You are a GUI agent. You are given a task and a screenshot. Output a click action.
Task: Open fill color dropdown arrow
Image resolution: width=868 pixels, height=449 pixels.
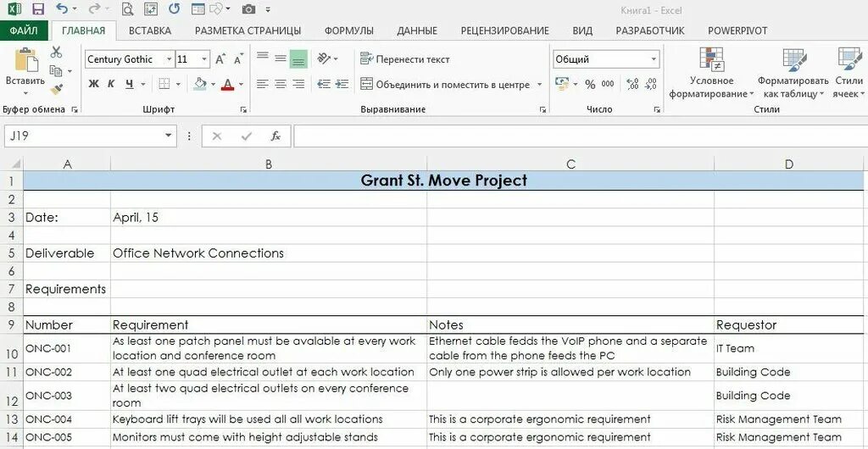point(213,85)
